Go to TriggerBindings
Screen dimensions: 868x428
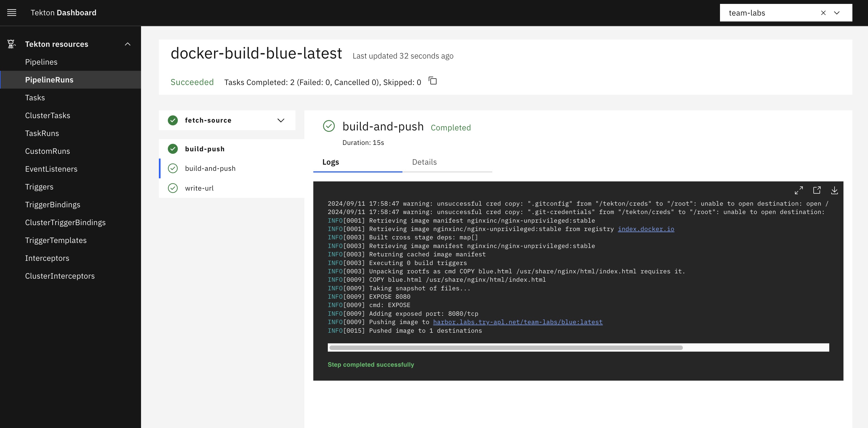coord(71,205)
